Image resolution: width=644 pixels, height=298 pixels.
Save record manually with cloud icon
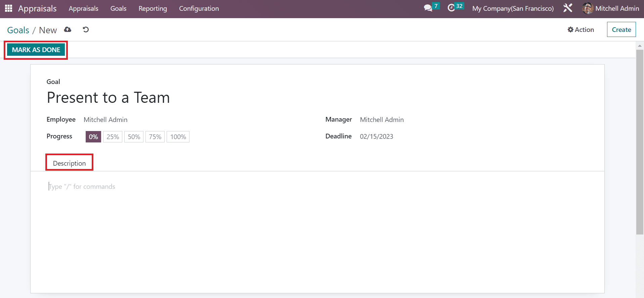[68, 30]
